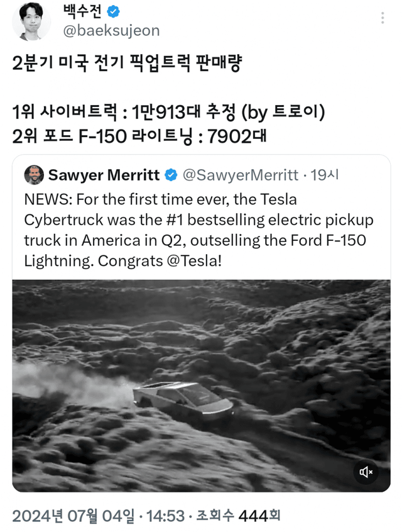The width and height of the screenshot is (402, 532).
Task: Click Sawyer Merritt's verified checkmark badge
Action: point(170,174)
